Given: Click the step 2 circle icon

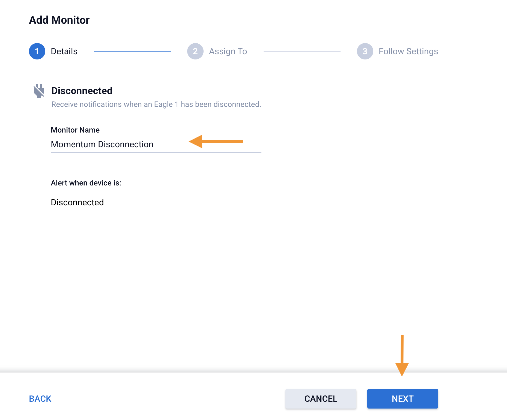Looking at the screenshot, I should coord(195,51).
